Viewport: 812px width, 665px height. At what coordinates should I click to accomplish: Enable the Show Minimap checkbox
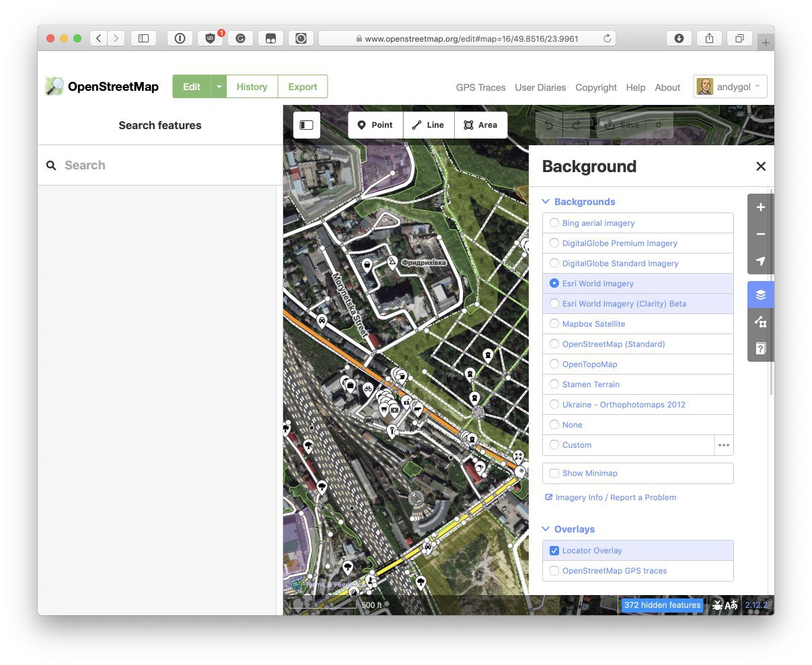pyautogui.click(x=554, y=473)
